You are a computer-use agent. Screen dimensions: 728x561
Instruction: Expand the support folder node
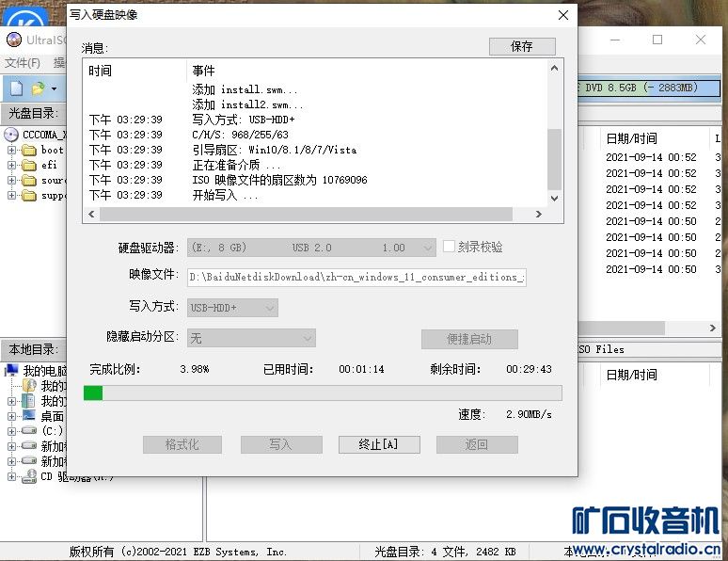(x=11, y=195)
